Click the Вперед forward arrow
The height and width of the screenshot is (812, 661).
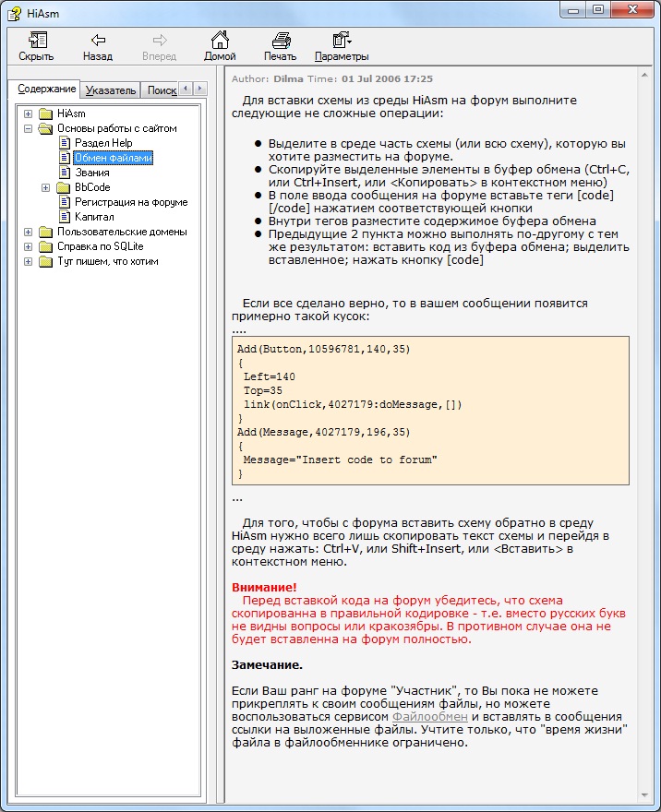click(159, 47)
